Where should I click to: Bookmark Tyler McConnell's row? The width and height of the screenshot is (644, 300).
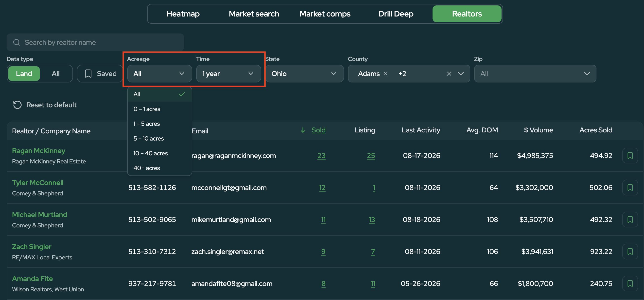[x=630, y=188]
